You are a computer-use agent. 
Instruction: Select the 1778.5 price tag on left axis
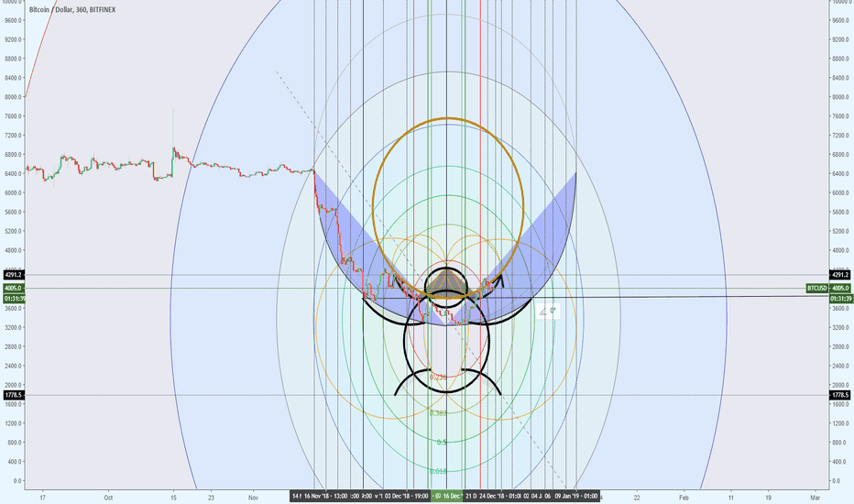pyautogui.click(x=13, y=395)
